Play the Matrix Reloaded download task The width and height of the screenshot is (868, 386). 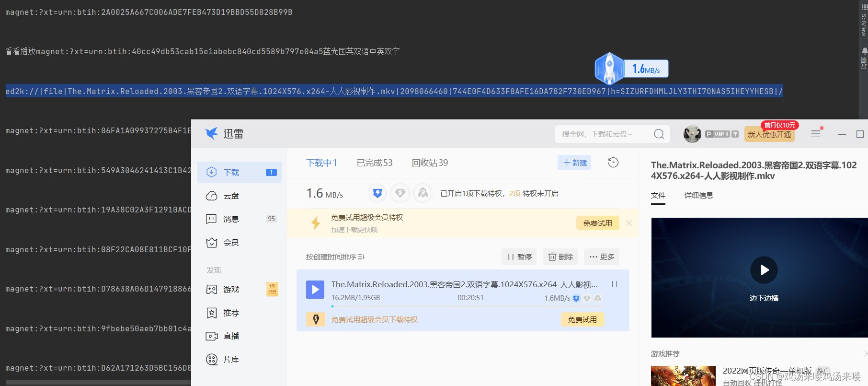pos(315,289)
